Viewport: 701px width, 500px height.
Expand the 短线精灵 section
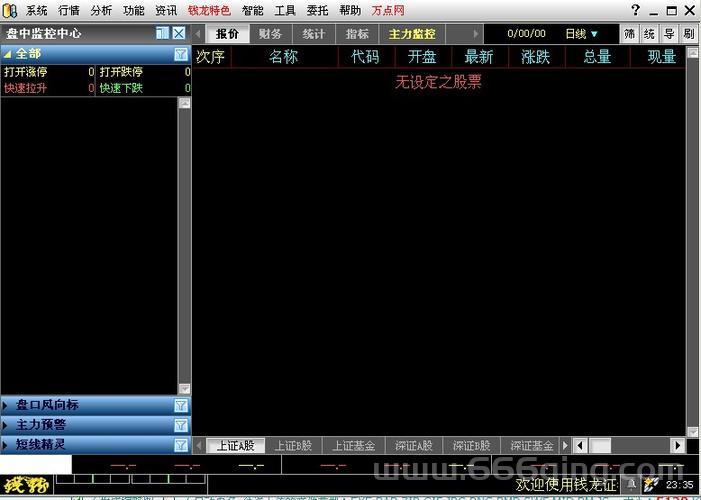tap(5, 445)
